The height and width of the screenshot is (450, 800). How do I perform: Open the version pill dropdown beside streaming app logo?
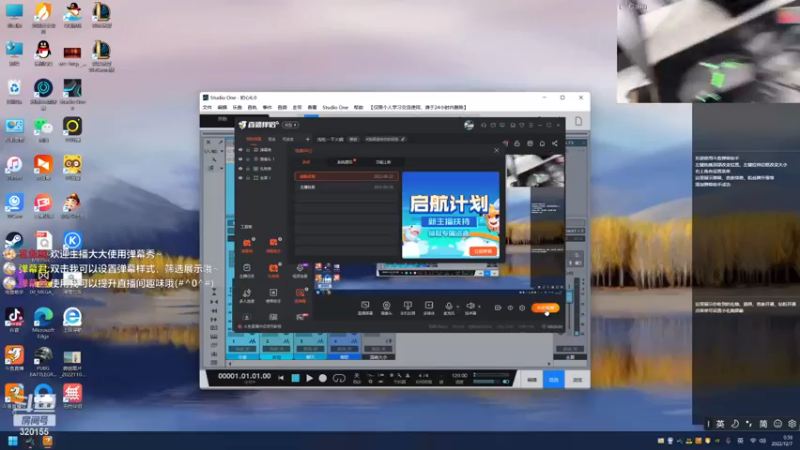pos(291,125)
